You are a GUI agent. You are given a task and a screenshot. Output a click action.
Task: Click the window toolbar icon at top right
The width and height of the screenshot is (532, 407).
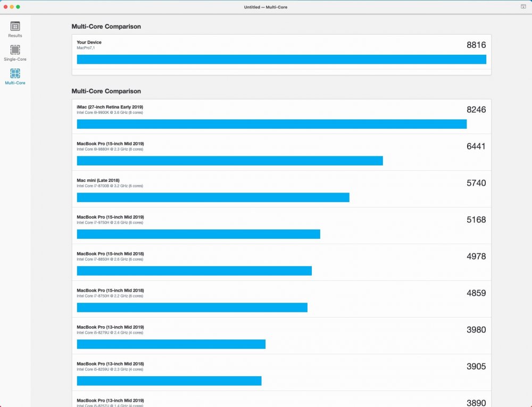click(523, 6)
